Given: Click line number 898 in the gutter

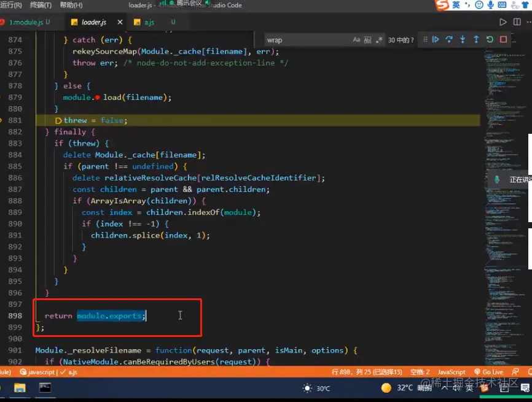Looking at the screenshot, I should pyautogui.click(x=15, y=315).
